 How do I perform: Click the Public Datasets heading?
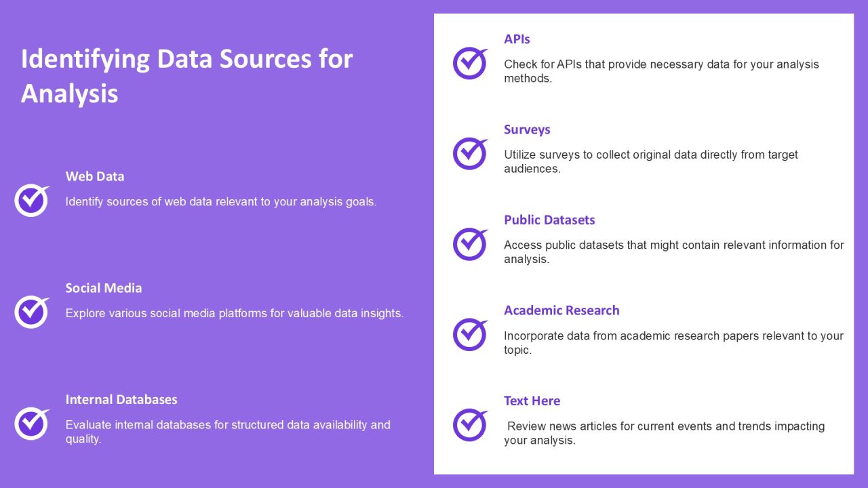pyautogui.click(x=549, y=220)
